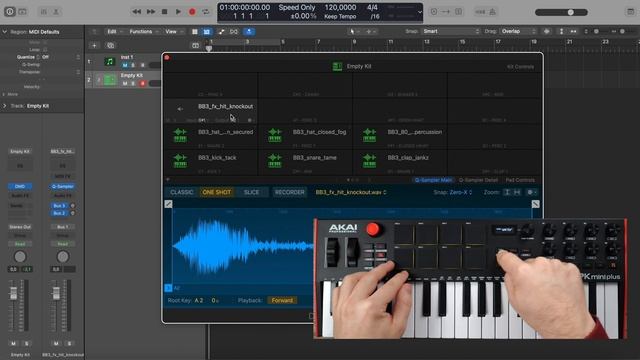Collapse the Region MIDI Defaults section
The width and height of the screenshot is (640, 360).
(x=4, y=32)
